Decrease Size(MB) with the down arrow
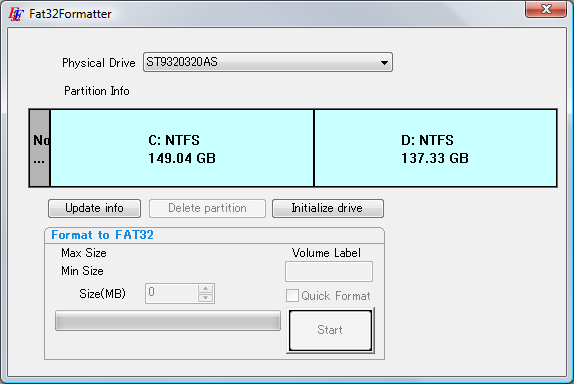This screenshot has width=574, height=384. point(206,298)
